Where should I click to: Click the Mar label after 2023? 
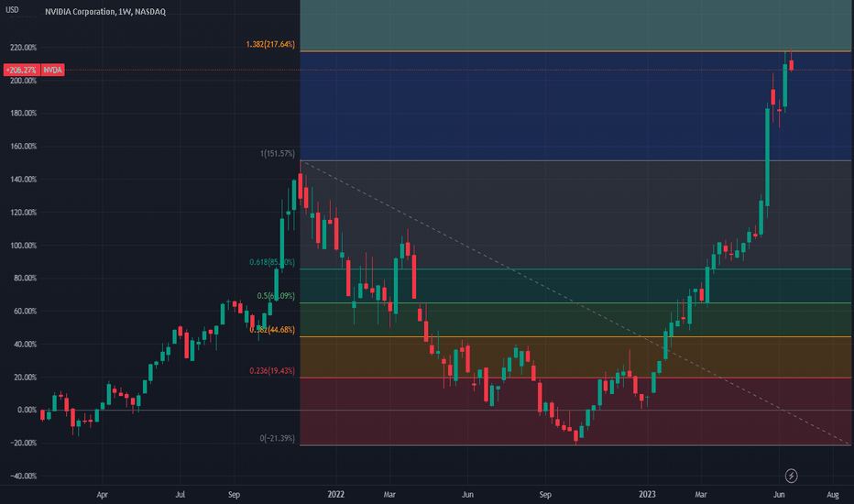tap(700, 495)
